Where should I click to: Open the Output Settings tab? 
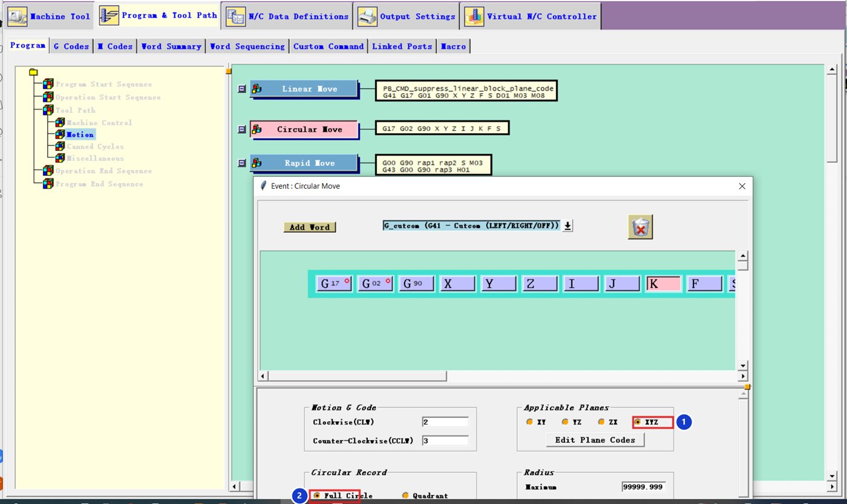click(x=407, y=16)
